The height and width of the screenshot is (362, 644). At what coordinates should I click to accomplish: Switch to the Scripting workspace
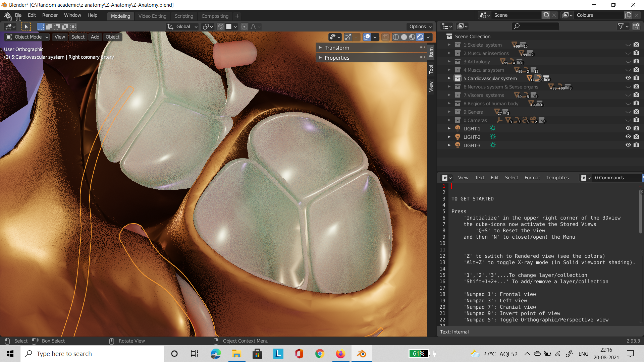(184, 16)
